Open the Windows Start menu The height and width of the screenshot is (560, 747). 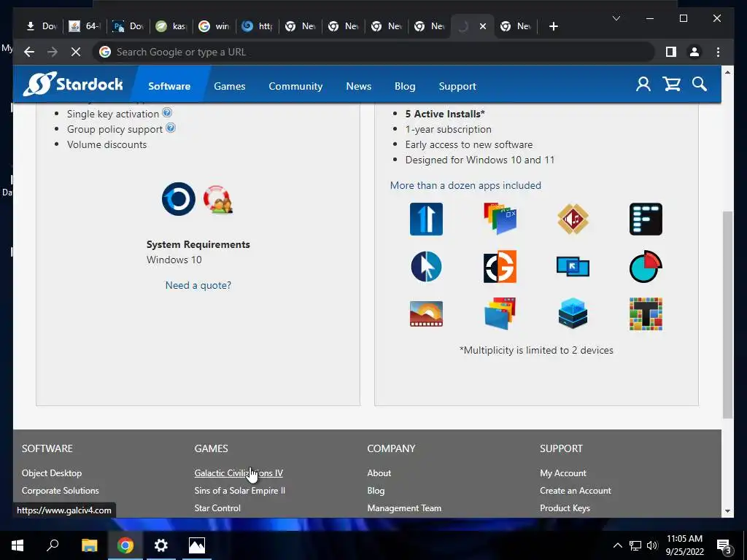18,545
